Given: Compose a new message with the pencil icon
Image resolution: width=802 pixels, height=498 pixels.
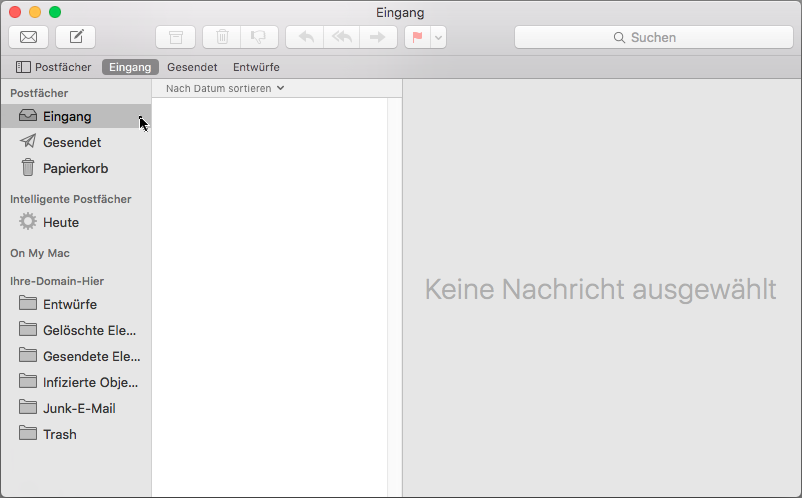Looking at the screenshot, I should 75,37.
